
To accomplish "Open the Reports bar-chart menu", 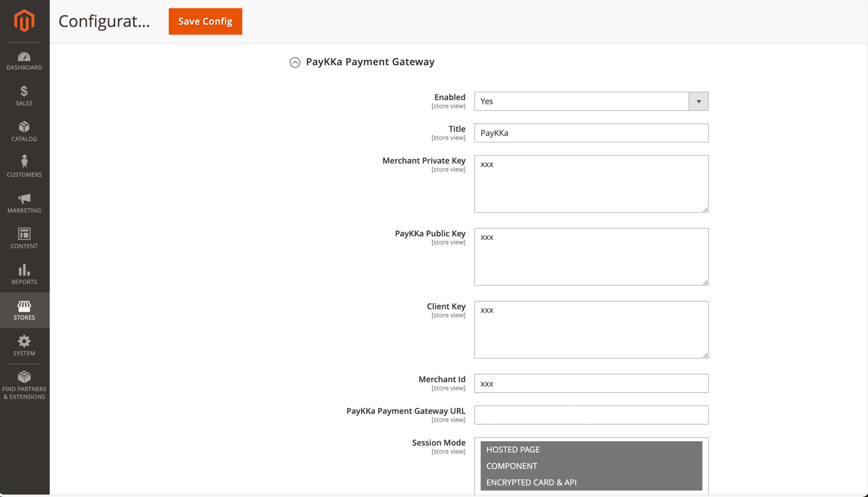I will point(24,274).
